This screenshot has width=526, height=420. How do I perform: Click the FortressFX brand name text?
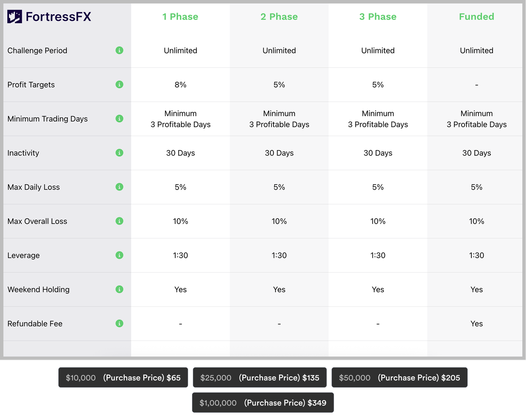(x=58, y=17)
